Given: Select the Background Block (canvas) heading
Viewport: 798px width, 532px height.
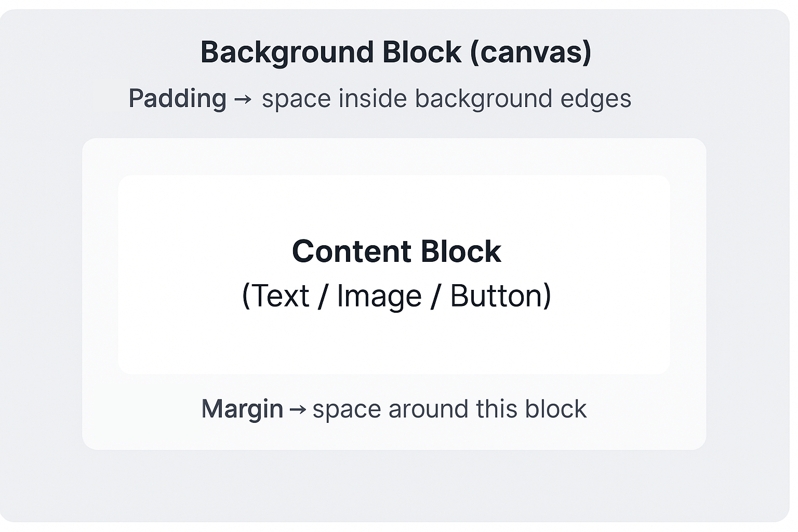Looking at the screenshot, I should click(x=396, y=52).
